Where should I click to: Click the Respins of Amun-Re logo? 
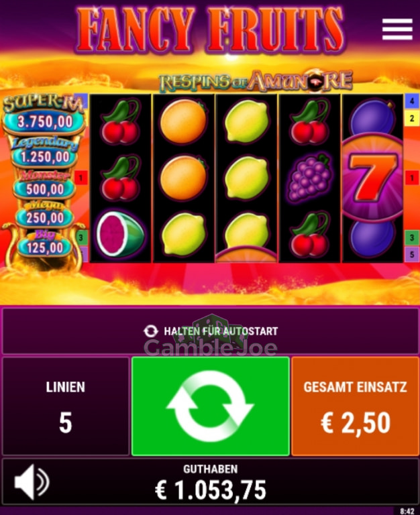pyautogui.click(x=256, y=80)
